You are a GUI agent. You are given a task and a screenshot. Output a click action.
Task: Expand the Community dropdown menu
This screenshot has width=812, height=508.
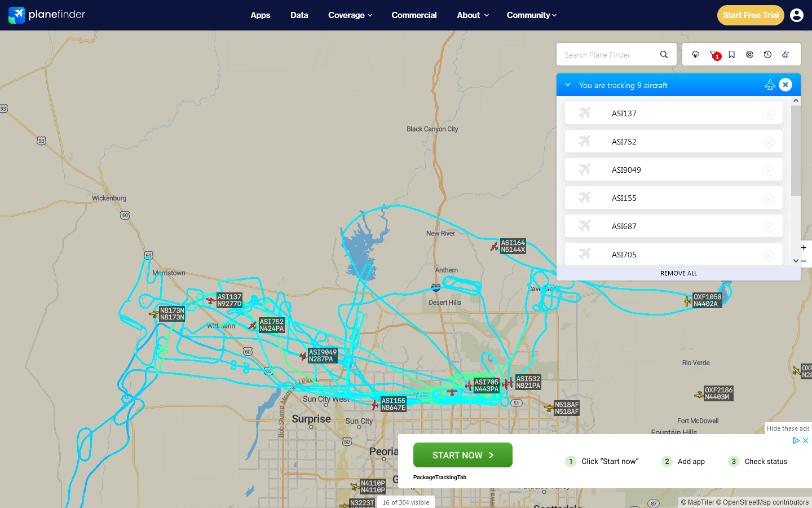[x=532, y=15]
